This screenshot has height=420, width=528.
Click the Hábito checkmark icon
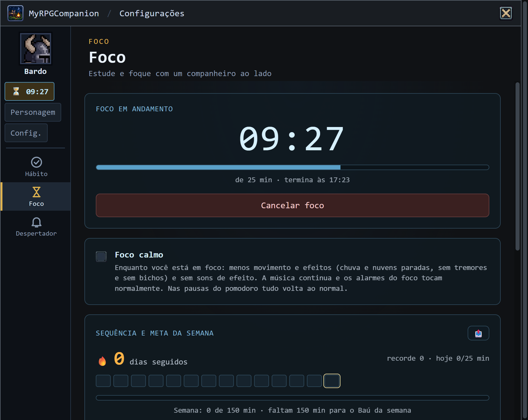36,162
